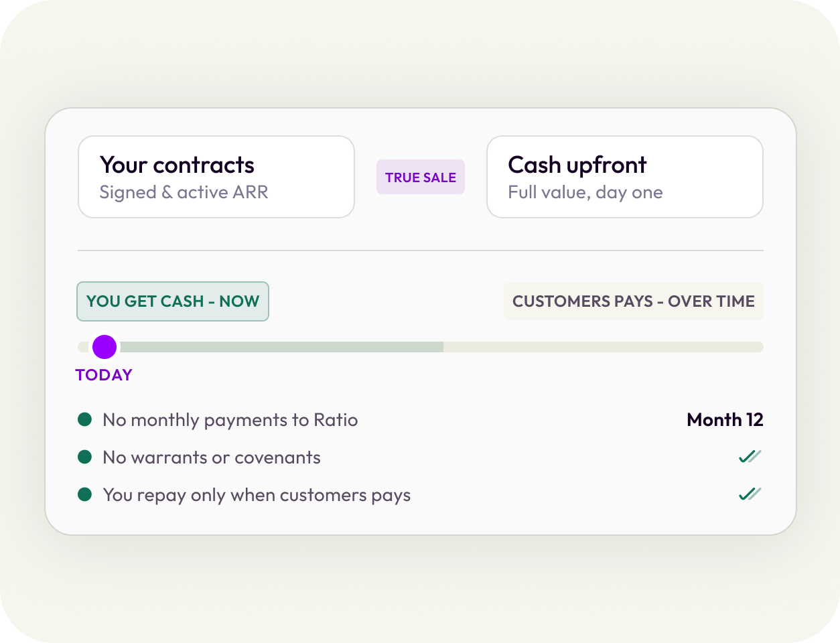The width and height of the screenshot is (840, 643).
Task: Click Full value, day one subtitle
Action: click(x=585, y=193)
